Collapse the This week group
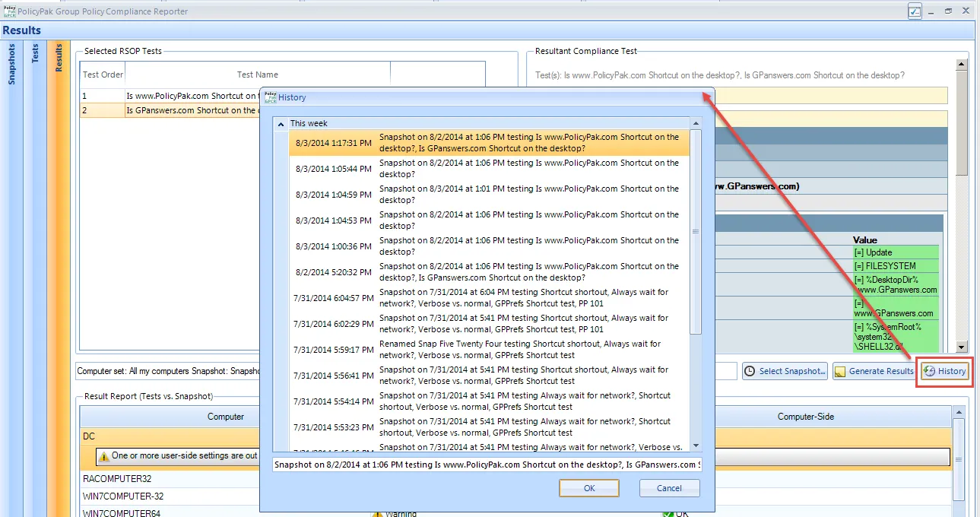The height and width of the screenshot is (517, 980). [281, 123]
